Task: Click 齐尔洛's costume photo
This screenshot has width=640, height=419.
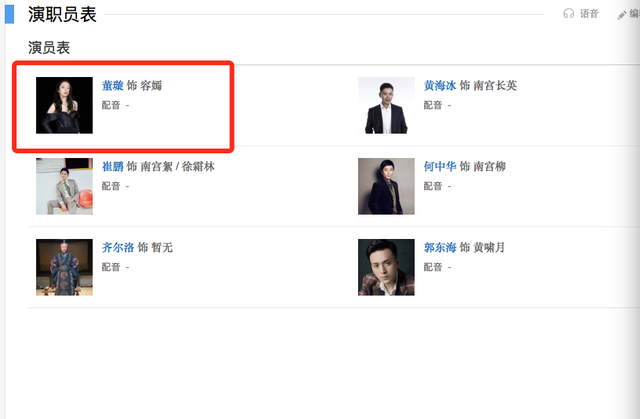Action: 64,267
